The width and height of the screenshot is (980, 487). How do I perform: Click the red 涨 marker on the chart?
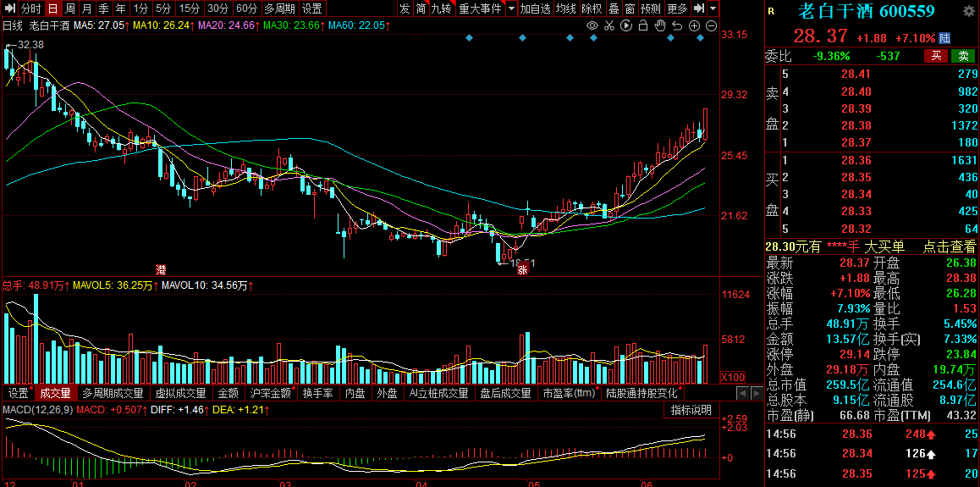click(x=522, y=270)
